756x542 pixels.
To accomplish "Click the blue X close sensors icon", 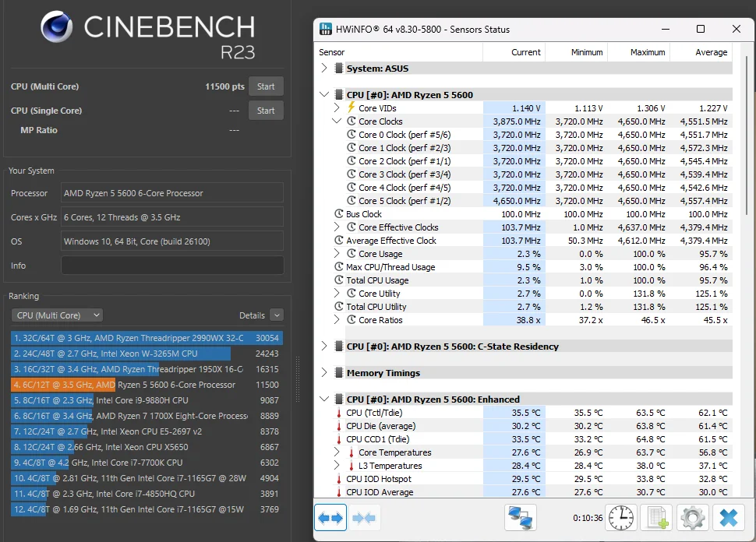I will pyautogui.click(x=728, y=518).
